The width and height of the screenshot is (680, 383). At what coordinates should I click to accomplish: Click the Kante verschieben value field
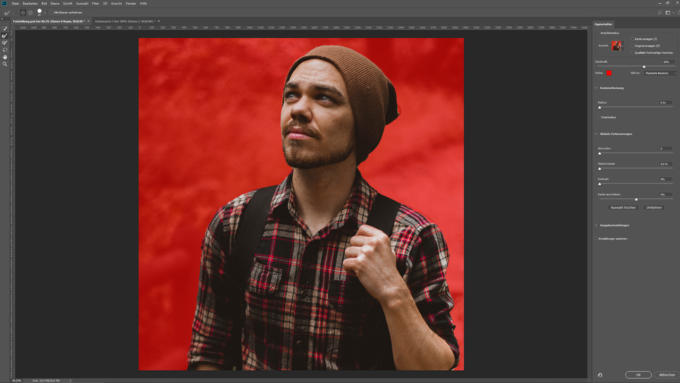coord(666,195)
